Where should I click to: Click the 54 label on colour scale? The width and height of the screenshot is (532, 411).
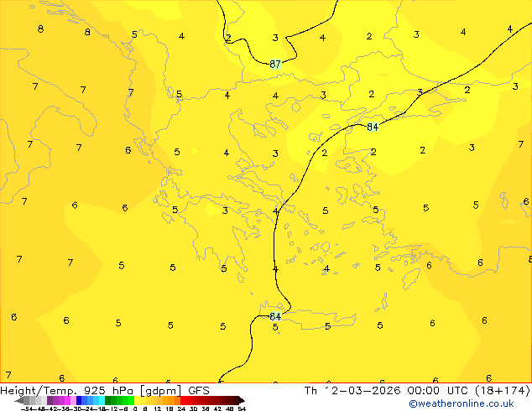click(242, 408)
